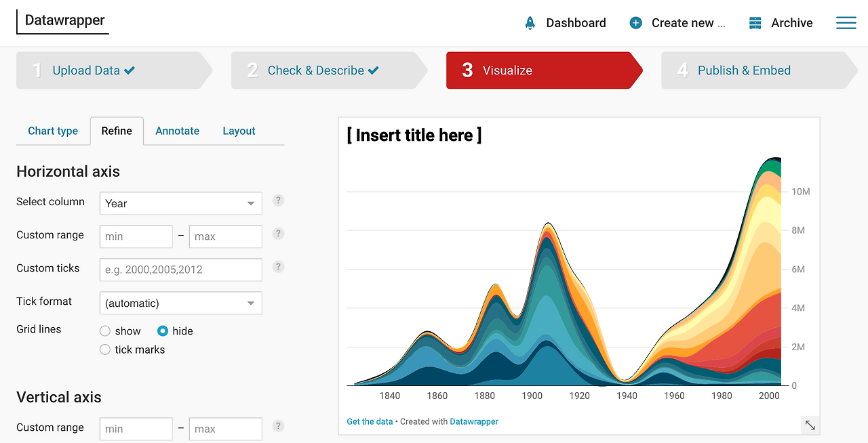This screenshot has width=868, height=443.
Task: Click the Get the data link
Action: pyautogui.click(x=370, y=421)
